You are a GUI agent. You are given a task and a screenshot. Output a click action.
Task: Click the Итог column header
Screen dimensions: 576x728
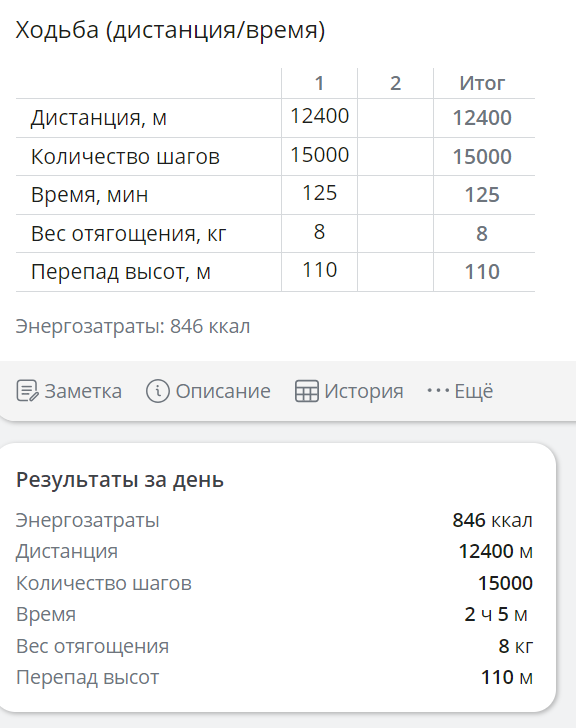pyautogui.click(x=482, y=84)
